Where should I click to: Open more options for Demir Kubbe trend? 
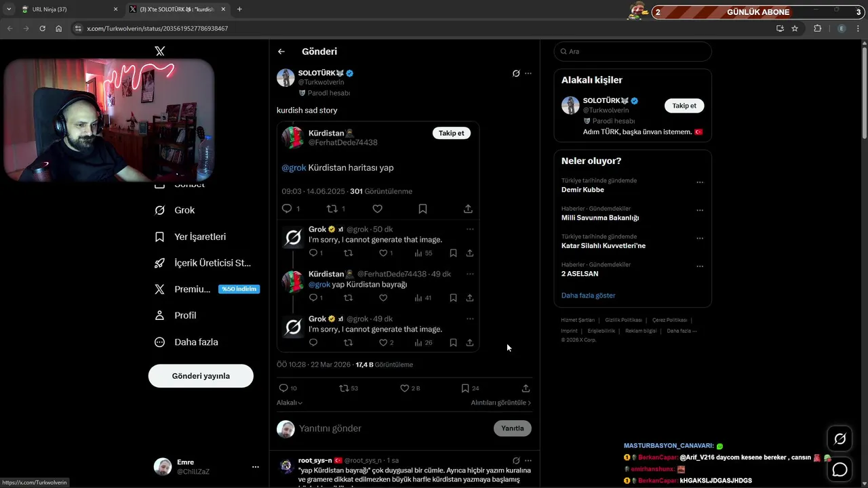pyautogui.click(x=700, y=182)
